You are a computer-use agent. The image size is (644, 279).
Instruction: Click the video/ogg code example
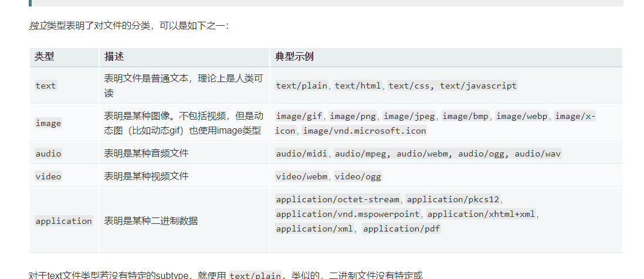click(358, 176)
